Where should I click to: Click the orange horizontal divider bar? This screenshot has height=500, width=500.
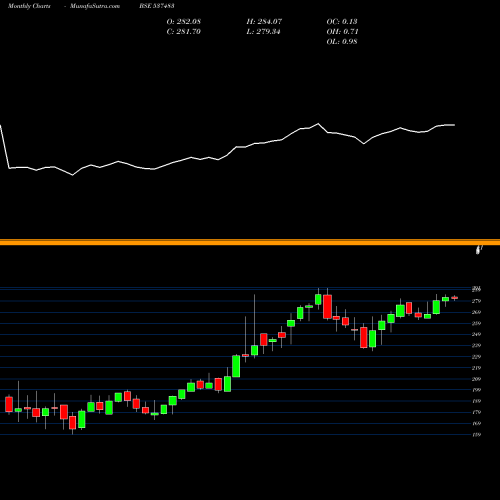[x=250, y=242]
